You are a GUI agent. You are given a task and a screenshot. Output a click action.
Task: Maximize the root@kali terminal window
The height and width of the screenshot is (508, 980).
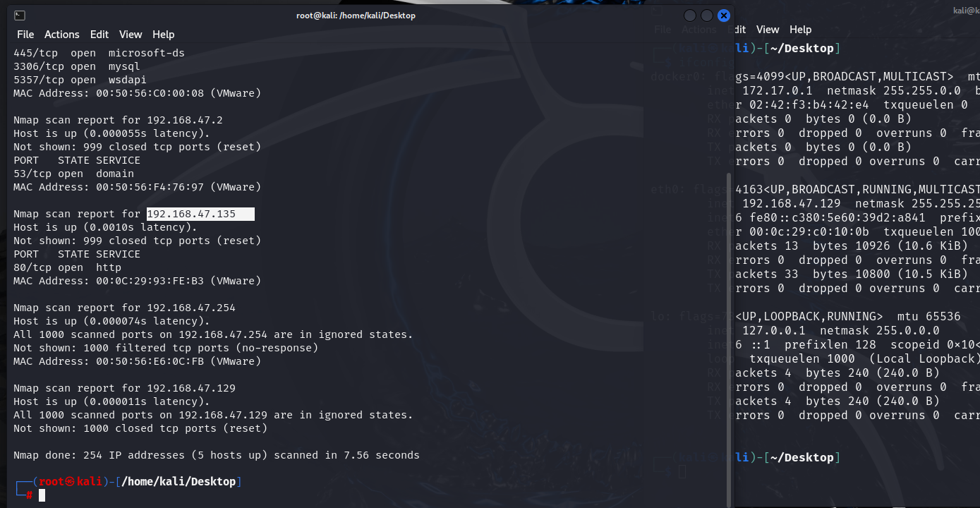tap(707, 16)
